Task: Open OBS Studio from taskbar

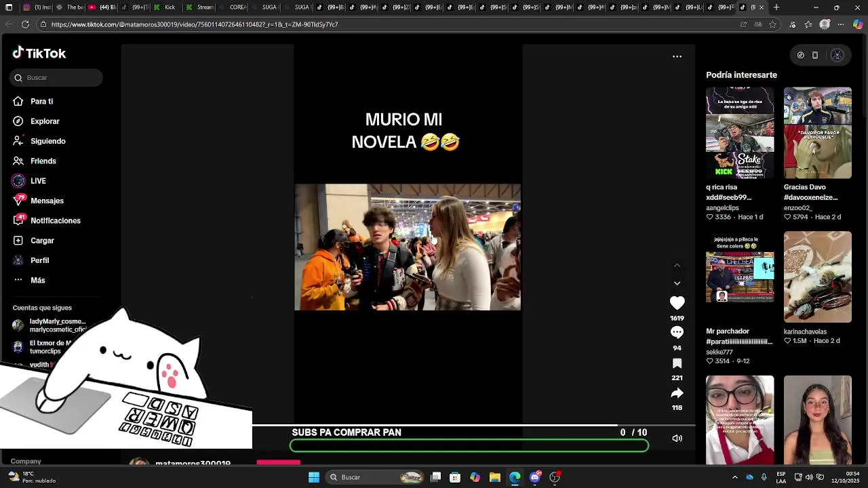Action: pyautogui.click(x=555, y=477)
